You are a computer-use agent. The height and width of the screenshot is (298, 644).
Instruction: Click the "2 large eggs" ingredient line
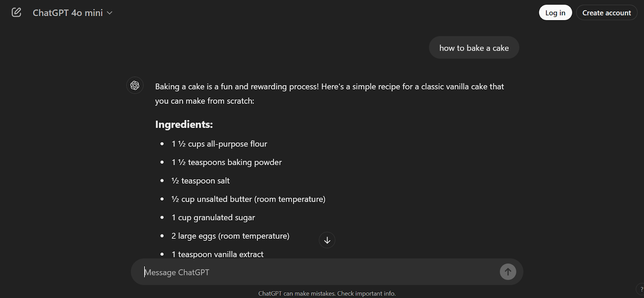click(230, 236)
